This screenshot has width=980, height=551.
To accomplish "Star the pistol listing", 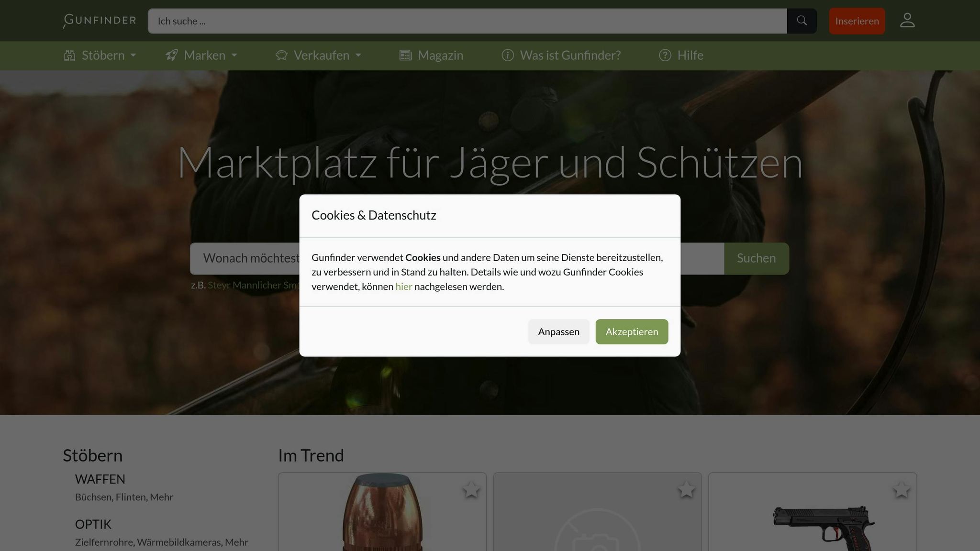I will (902, 490).
